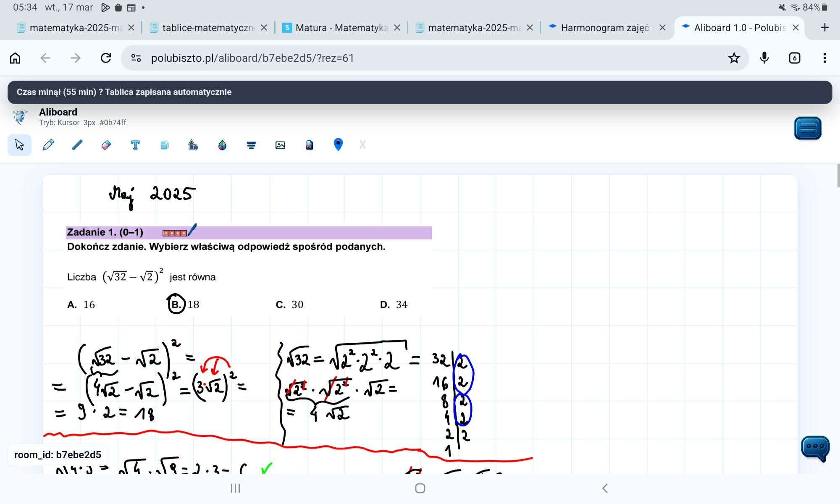Screen dimensions: 840x504
Task: Reload the current page
Action: tap(106, 58)
